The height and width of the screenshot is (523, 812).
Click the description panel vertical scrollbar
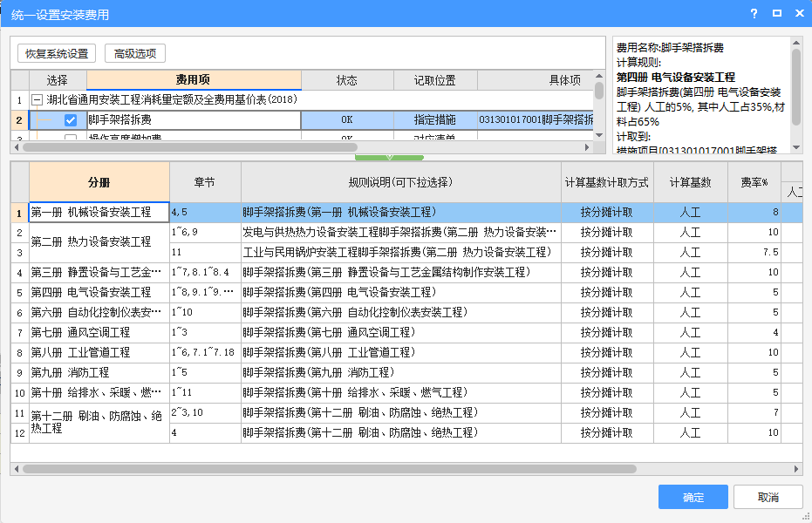796,87
